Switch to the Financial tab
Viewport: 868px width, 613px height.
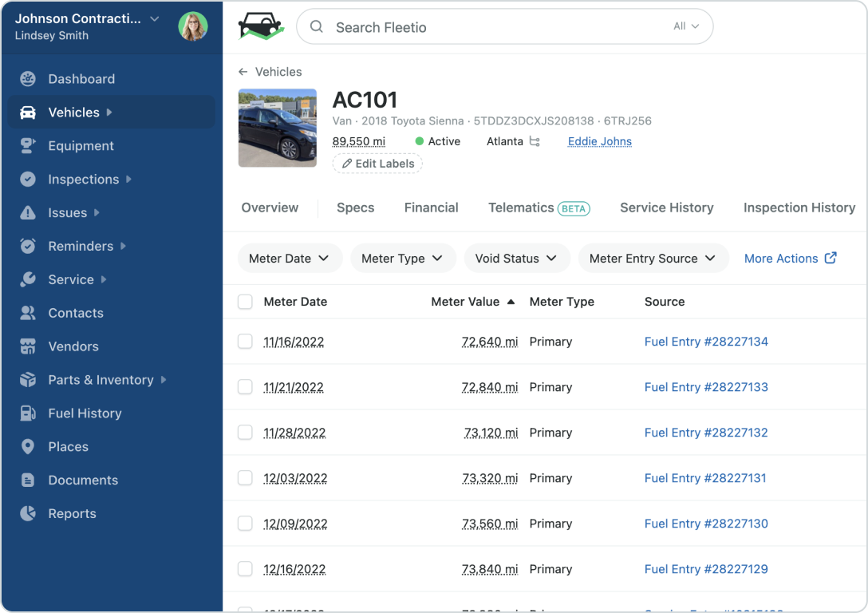coord(432,208)
